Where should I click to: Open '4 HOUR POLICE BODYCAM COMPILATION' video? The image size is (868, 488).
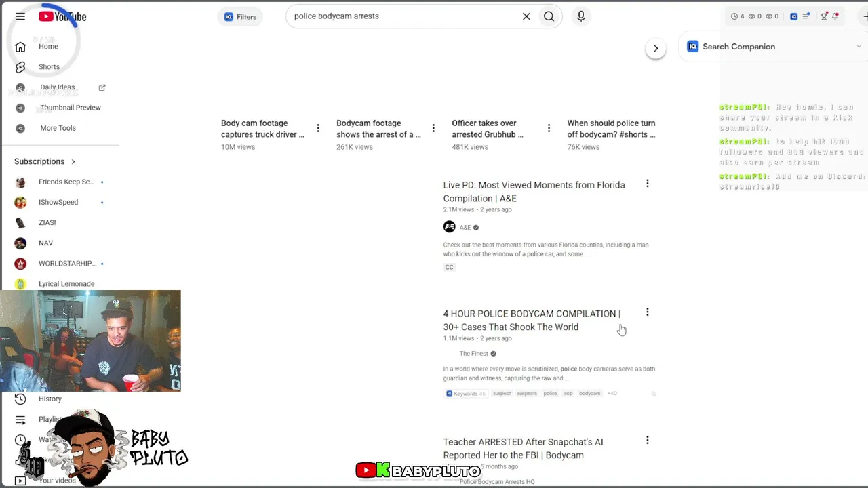point(532,320)
